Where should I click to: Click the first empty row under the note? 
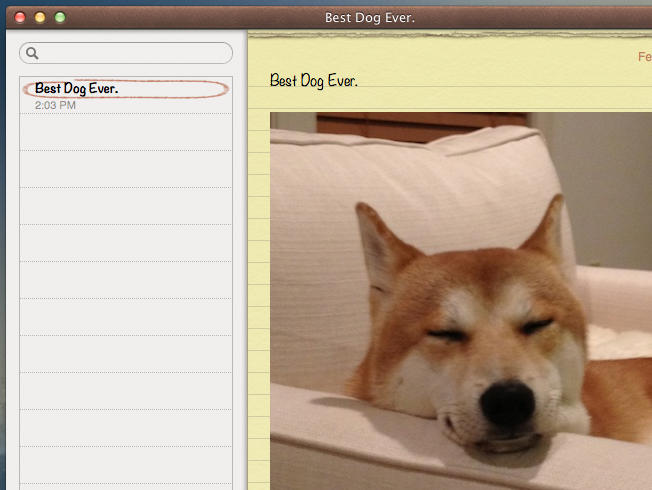pos(125,133)
